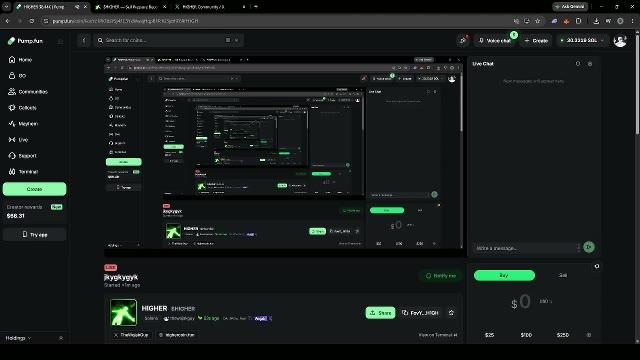Change the USD currency dropdown
This screenshot has height=360, width=640.
(545, 301)
